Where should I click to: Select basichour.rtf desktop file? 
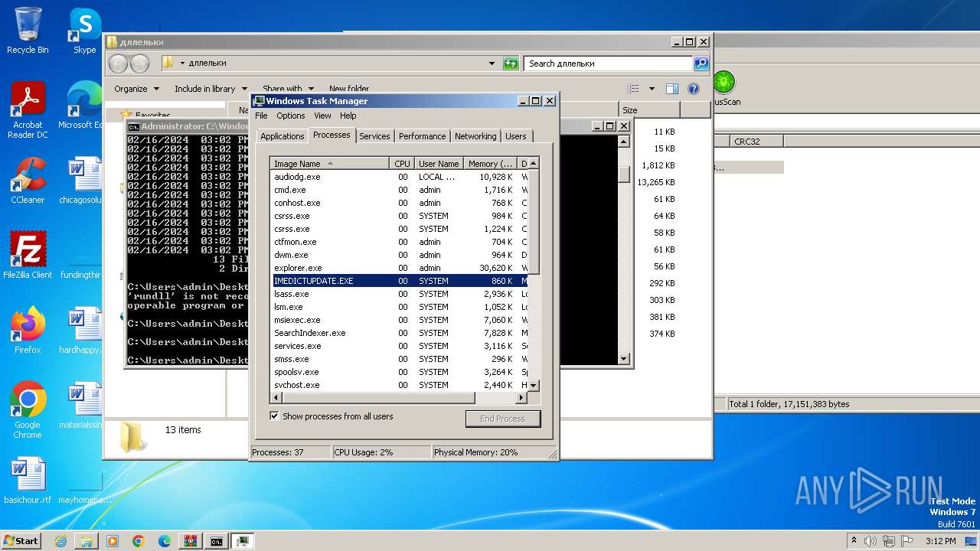click(x=28, y=481)
